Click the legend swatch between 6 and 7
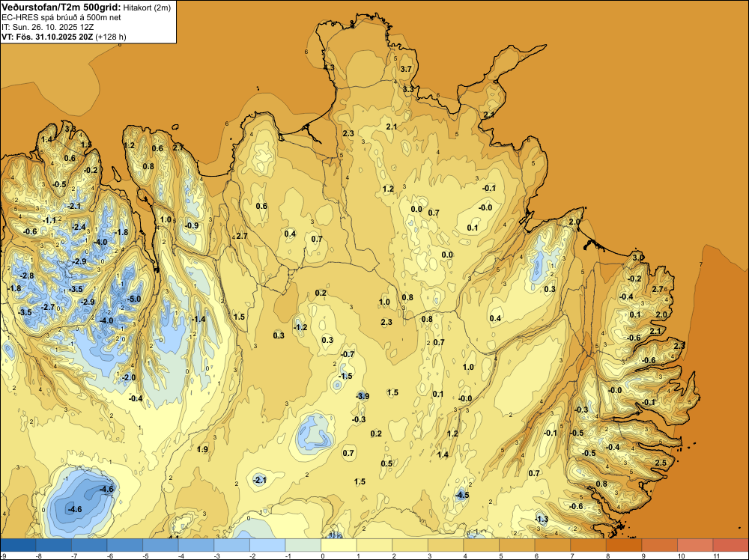 (x=553, y=545)
